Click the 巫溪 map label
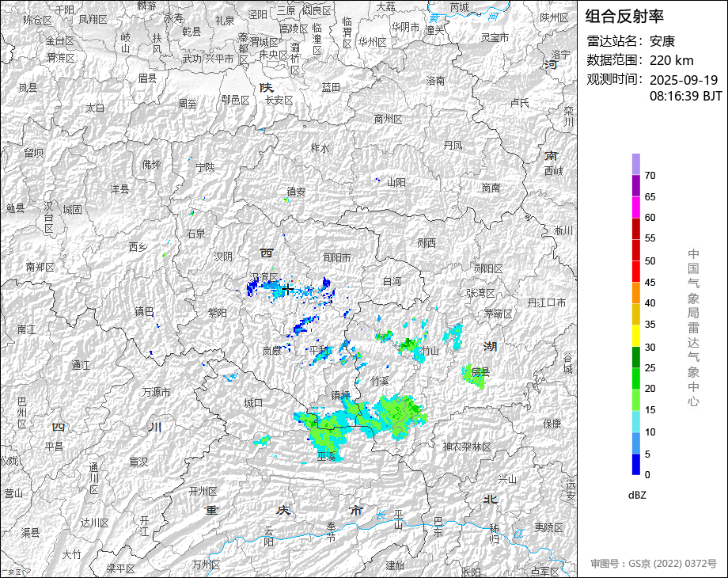The width and height of the screenshot is (728, 578). 326,456
